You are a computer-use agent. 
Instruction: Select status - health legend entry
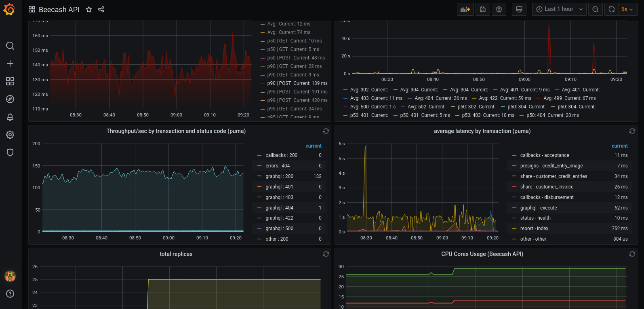(535, 218)
